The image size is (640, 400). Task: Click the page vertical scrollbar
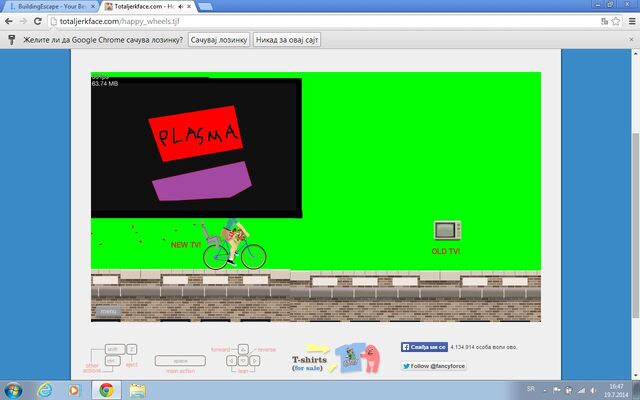coord(636,224)
